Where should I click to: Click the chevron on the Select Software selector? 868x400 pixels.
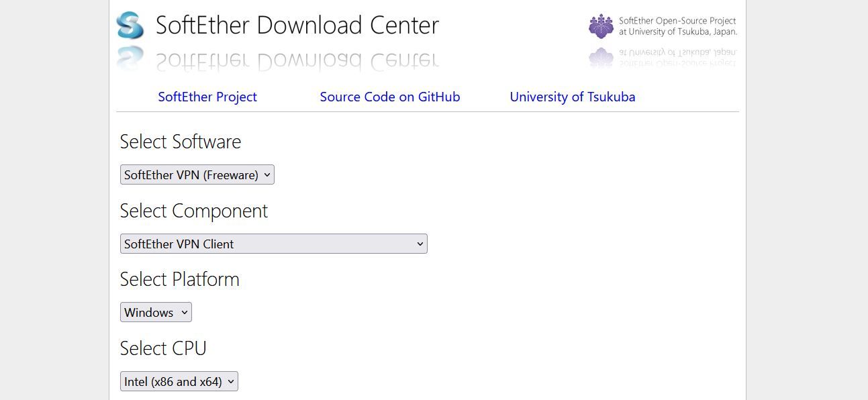pyautogui.click(x=267, y=174)
